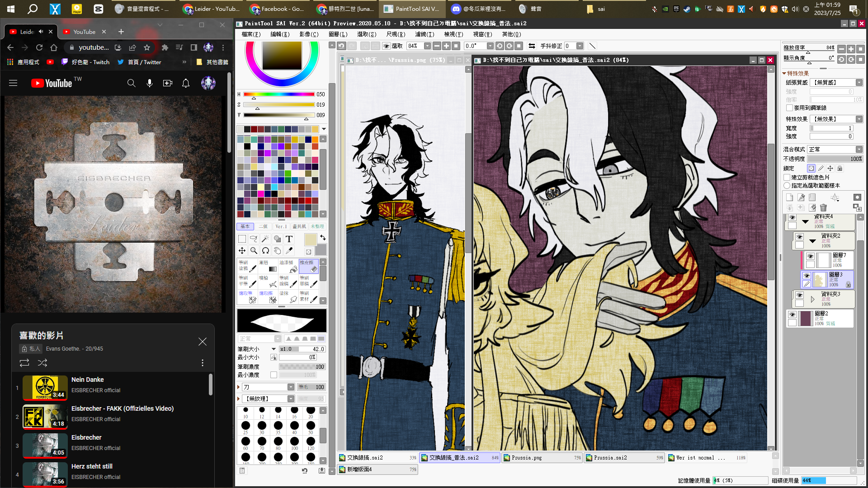
Task: Delete the selected layer with trash icon
Action: (x=823, y=207)
